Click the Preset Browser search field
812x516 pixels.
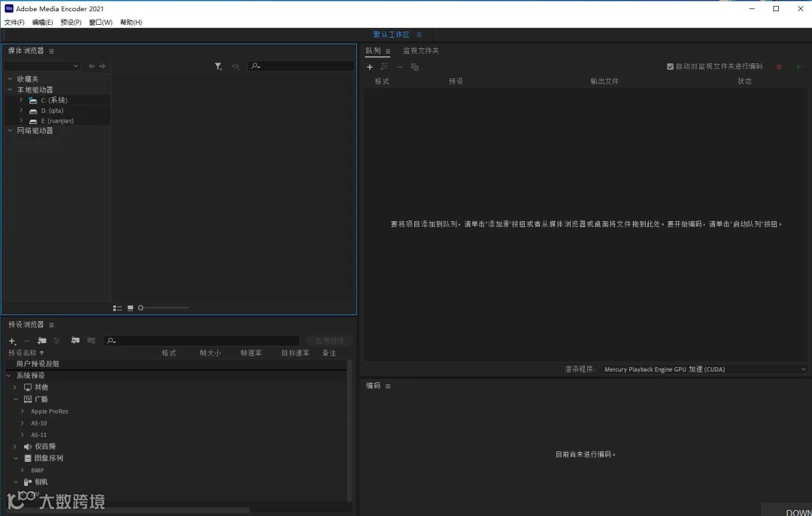pos(201,341)
